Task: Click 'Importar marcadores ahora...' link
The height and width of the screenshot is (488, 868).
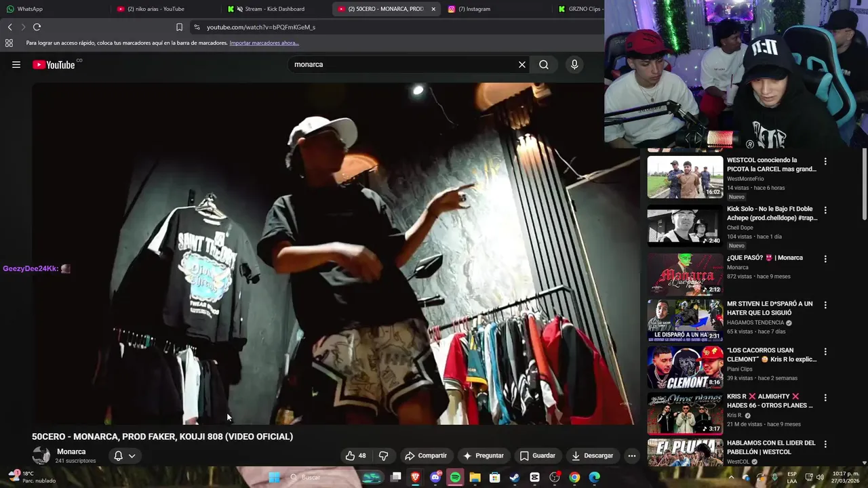Action: (x=264, y=43)
